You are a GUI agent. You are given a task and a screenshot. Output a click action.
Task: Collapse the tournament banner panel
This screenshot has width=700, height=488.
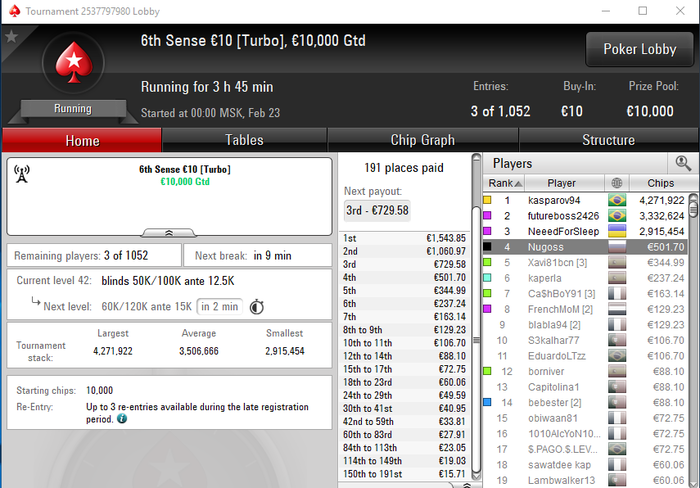coord(169,233)
